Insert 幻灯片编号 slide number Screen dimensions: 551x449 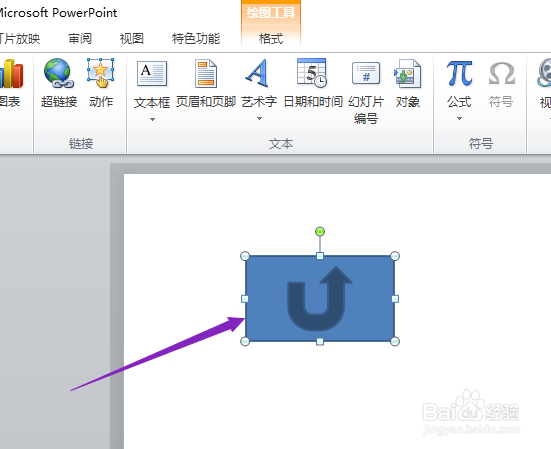tap(366, 92)
